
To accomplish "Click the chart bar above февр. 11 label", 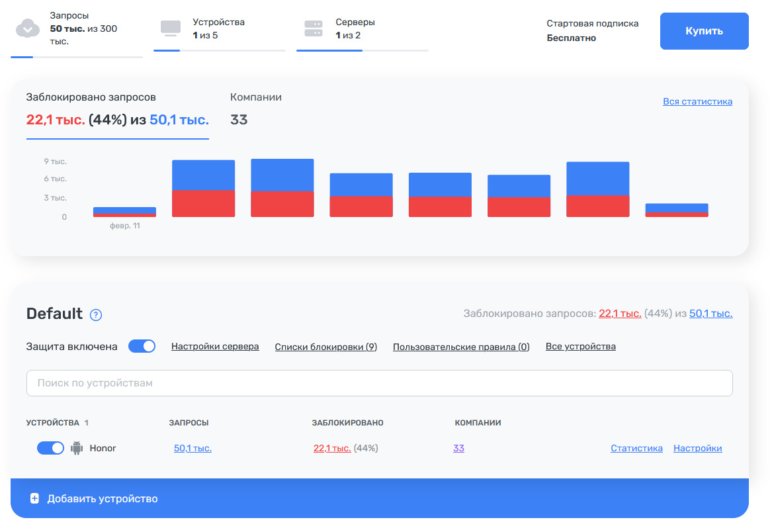I will tap(124, 210).
